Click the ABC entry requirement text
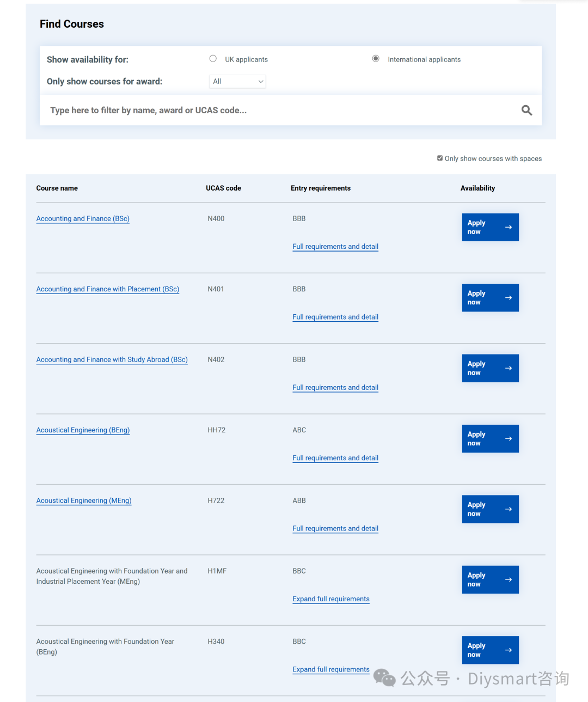Viewport: 588px width, 702px height. [299, 430]
